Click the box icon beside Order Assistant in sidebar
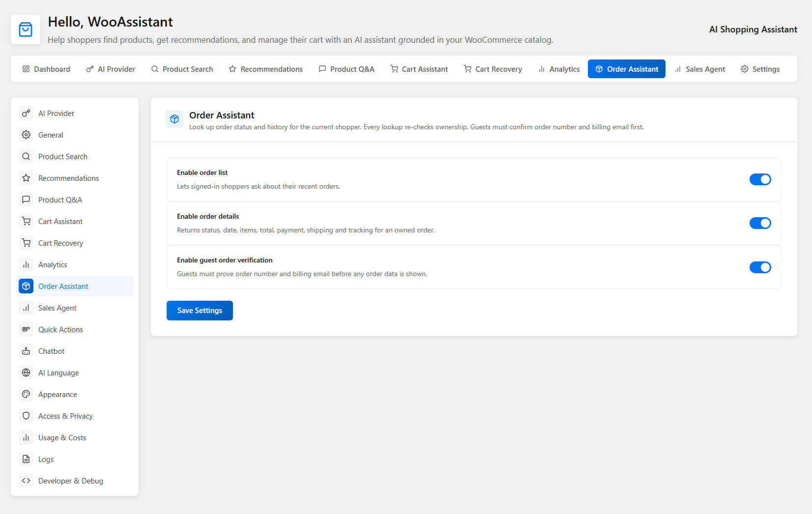 pyautogui.click(x=26, y=286)
